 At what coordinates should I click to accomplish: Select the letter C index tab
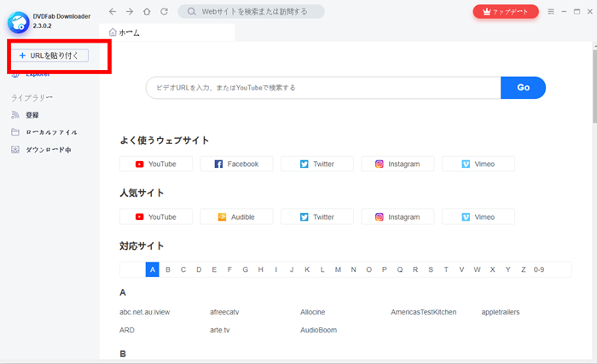click(x=183, y=269)
